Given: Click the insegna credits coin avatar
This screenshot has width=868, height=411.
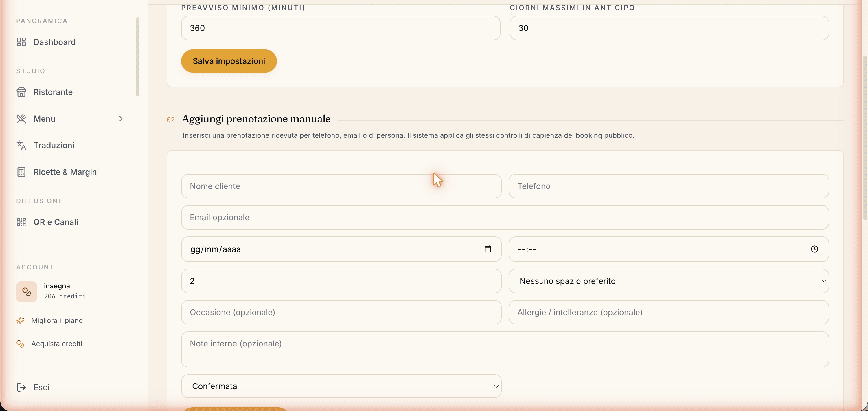Looking at the screenshot, I should [27, 292].
